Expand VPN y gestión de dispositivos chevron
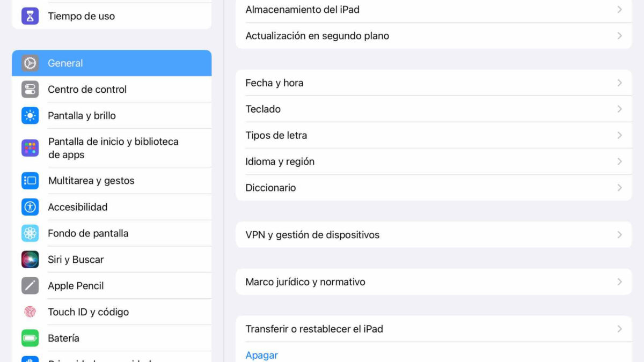Viewport: 644px width, 362px height. (619, 235)
